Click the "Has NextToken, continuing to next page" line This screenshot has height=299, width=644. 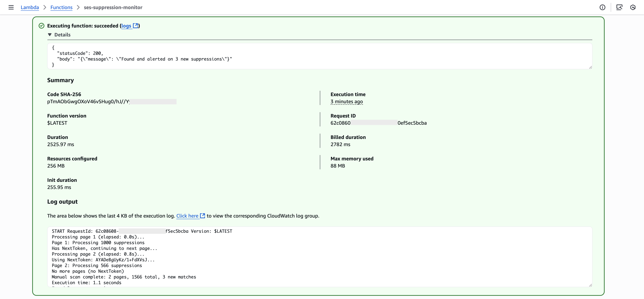tap(104, 248)
